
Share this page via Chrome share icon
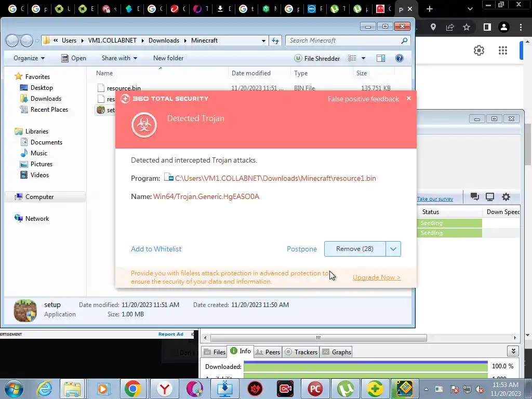(450, 27)
